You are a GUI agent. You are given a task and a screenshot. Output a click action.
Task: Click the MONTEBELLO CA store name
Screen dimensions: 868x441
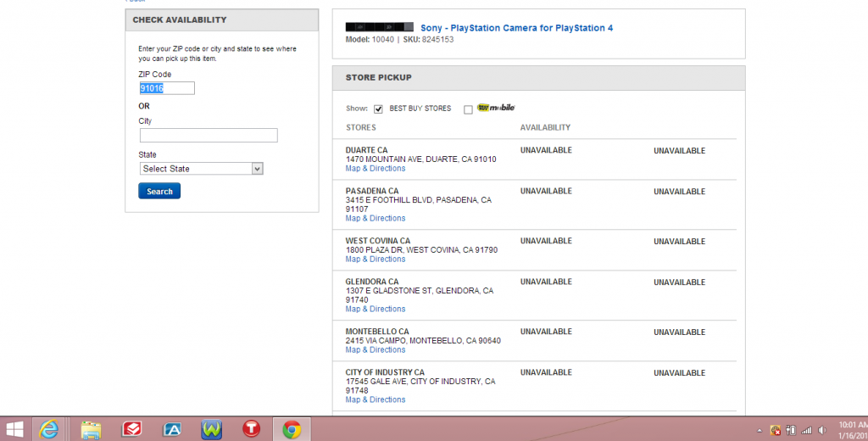click(x=377, y=332)
